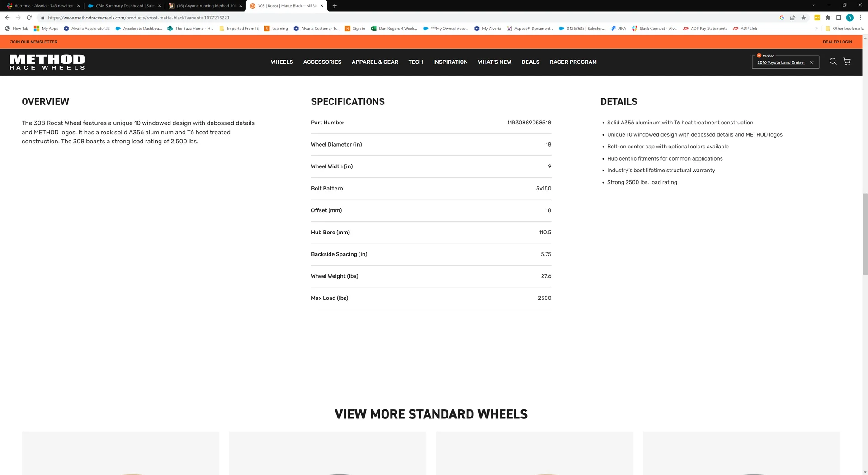Open the Inspiration menu
Viewport: 868px width, 475px height.
point(450,62)
